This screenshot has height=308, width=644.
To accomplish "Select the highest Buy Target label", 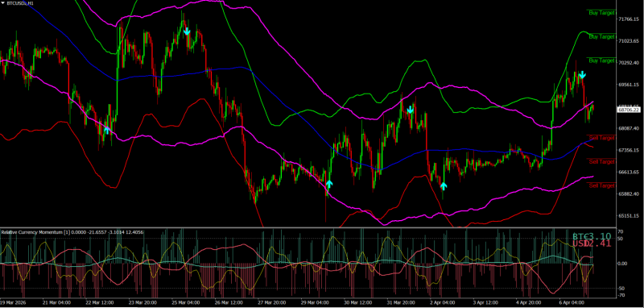I will (601, 13).
